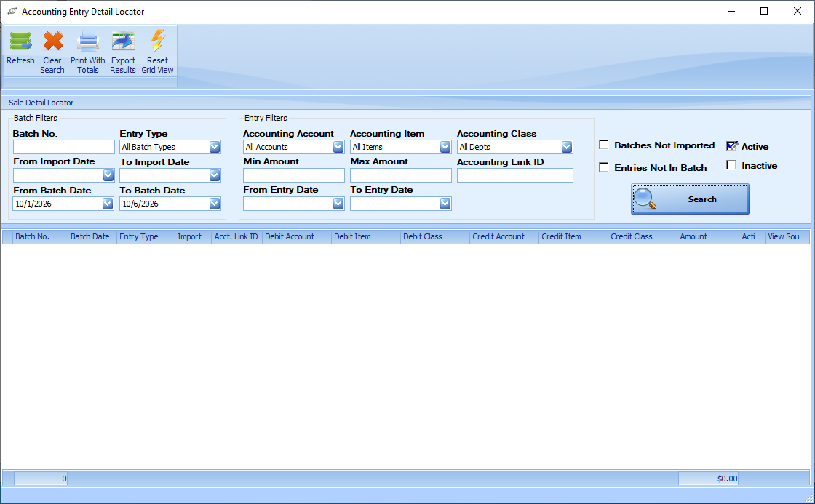Image resolution: width=815 pixels, height=504 pixels.
Task: Click the Search button
Action: pyautogui.click(x=690, y=199)
